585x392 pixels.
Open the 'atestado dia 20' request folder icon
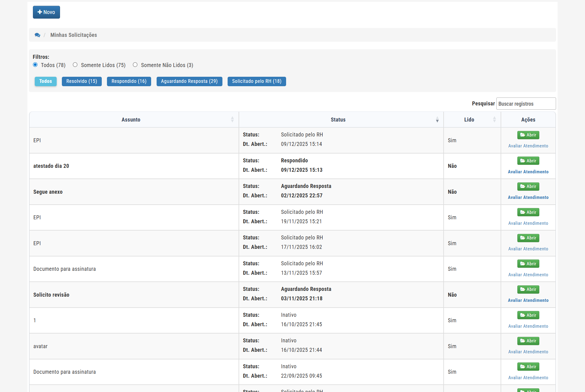[523, 161]
